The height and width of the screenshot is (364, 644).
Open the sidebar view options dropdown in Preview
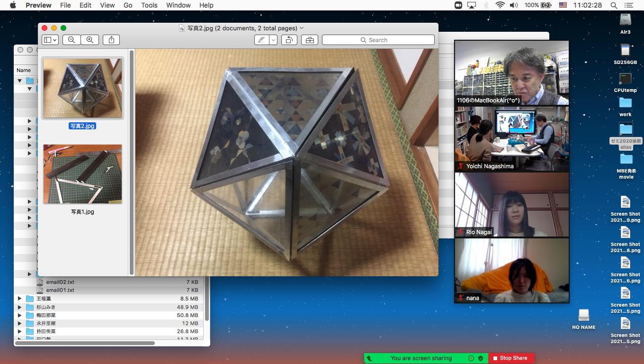[50, 40]
